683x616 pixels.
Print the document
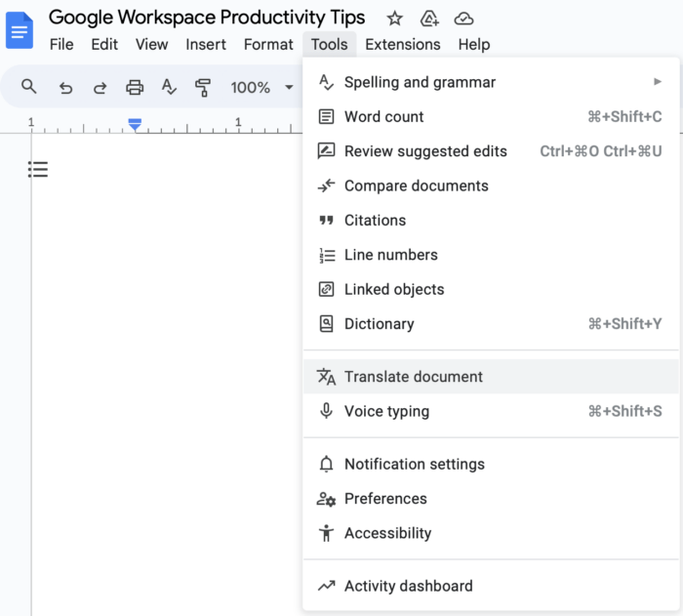[135, 87]
